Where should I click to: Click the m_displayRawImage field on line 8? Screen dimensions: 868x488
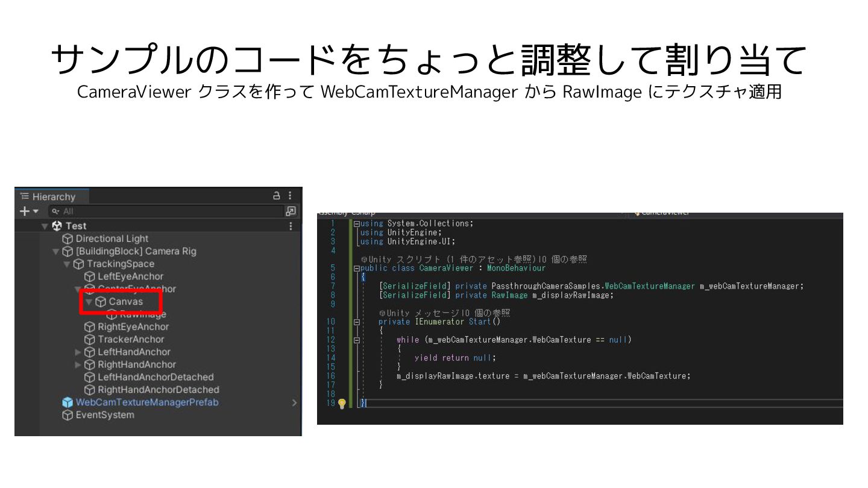pos(572,295)
